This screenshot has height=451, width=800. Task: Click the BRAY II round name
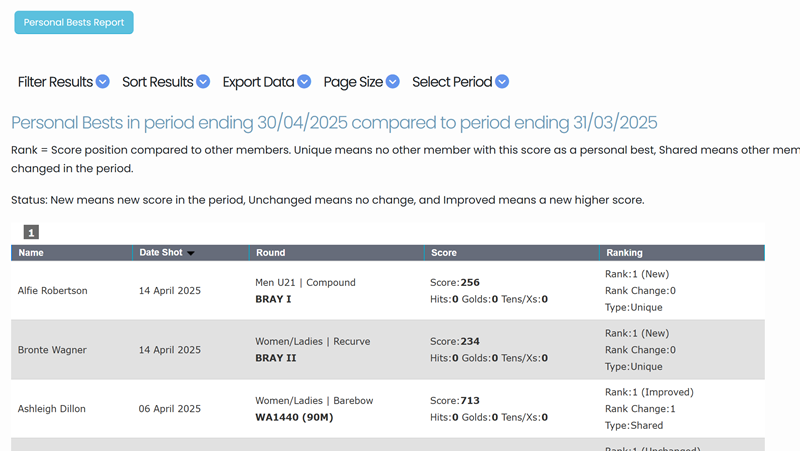pyautogui.click(x=276, y=358)
